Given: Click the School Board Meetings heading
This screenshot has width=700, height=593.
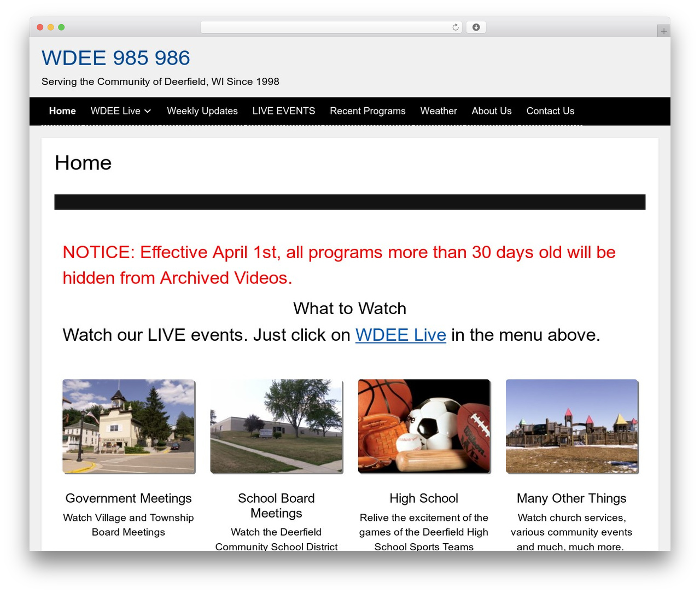Looking at the screenshot, I should tap(276, 505).
